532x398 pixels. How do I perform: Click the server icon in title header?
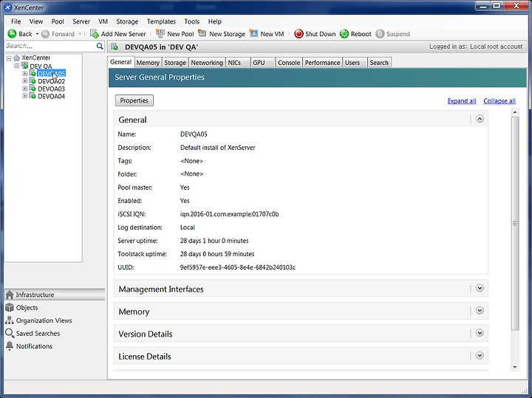(x=115, y=47)
